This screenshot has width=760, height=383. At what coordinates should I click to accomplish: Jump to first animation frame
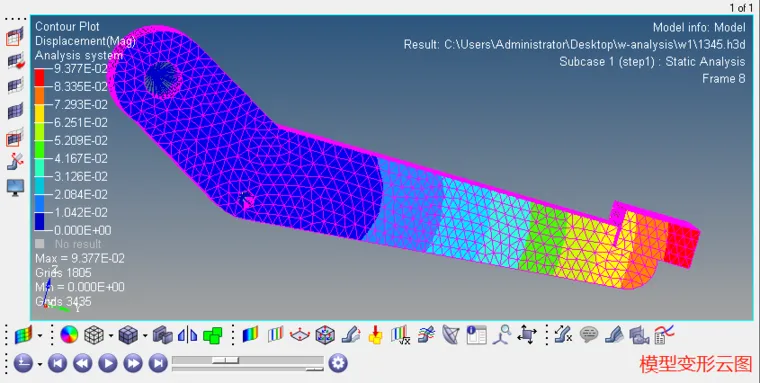(x=58, y=363)
